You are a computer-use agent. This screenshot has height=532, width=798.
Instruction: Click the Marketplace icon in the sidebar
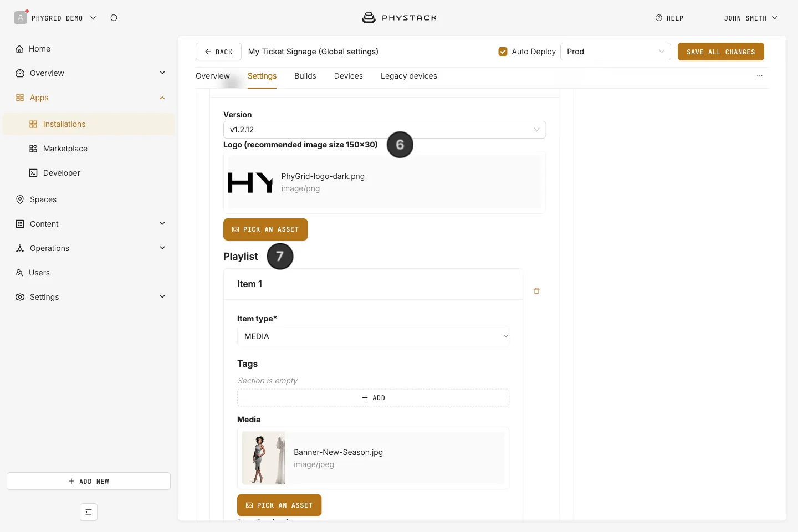point(33,149)
